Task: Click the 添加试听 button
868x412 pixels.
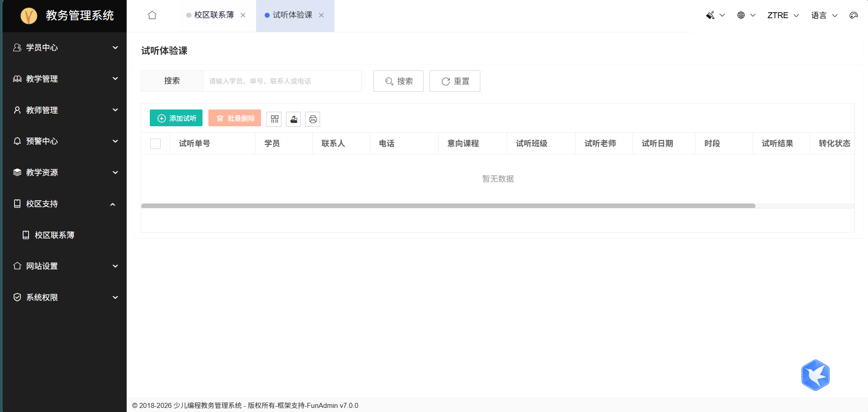Action: (176, 118)
